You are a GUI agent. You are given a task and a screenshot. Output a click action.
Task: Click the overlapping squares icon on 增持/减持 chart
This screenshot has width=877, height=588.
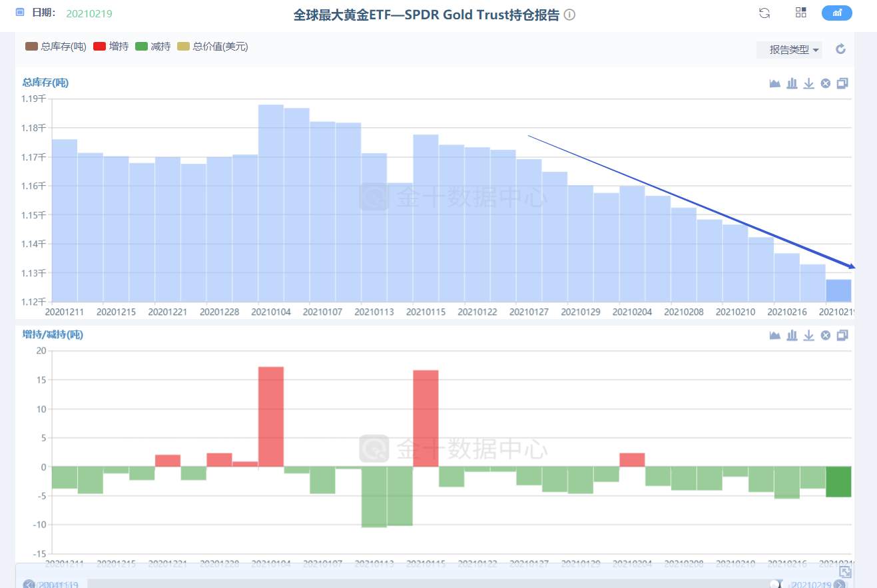pyautogui.click(x=842, y=335)
